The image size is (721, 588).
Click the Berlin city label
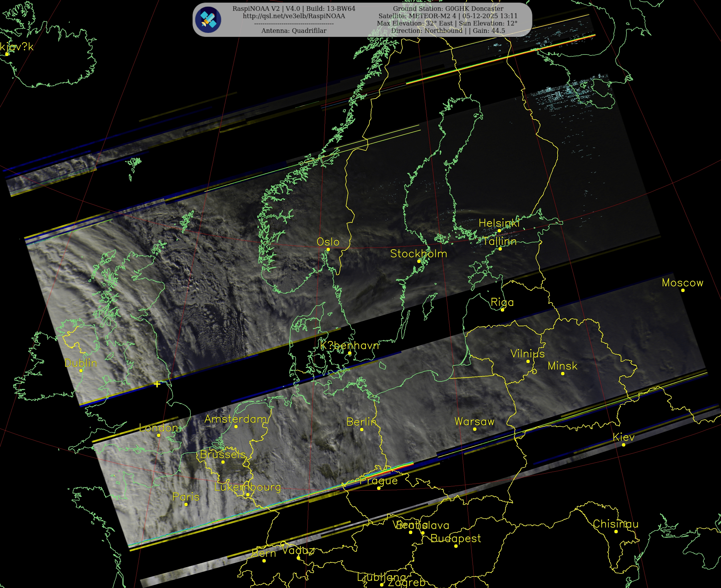coord(361,422)
